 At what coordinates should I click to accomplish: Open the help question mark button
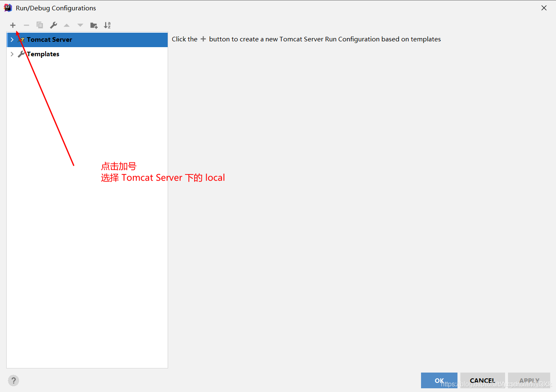[13, 380]
